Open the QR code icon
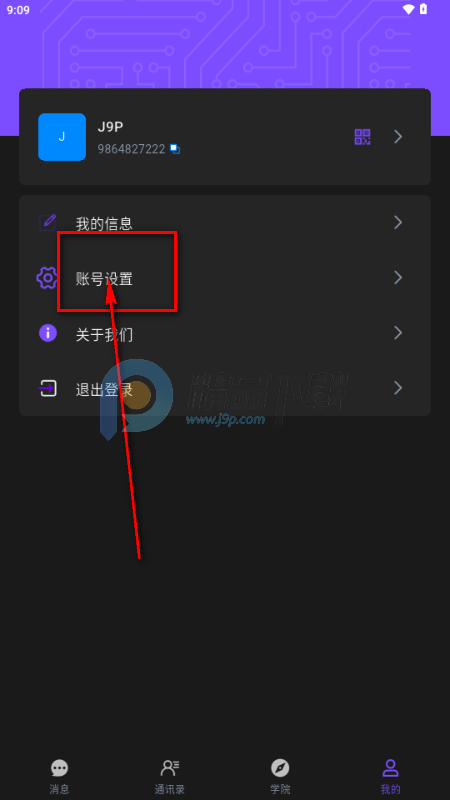 click(x=362, y=137)
